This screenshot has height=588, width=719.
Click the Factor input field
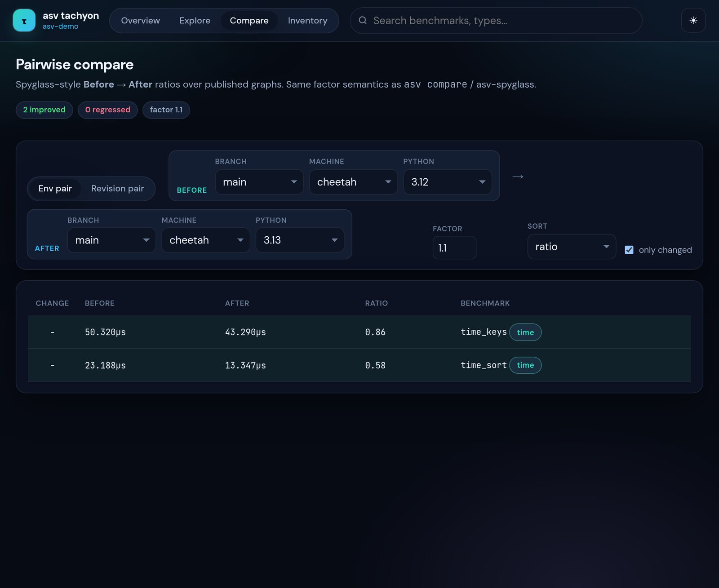pos(454,248)
